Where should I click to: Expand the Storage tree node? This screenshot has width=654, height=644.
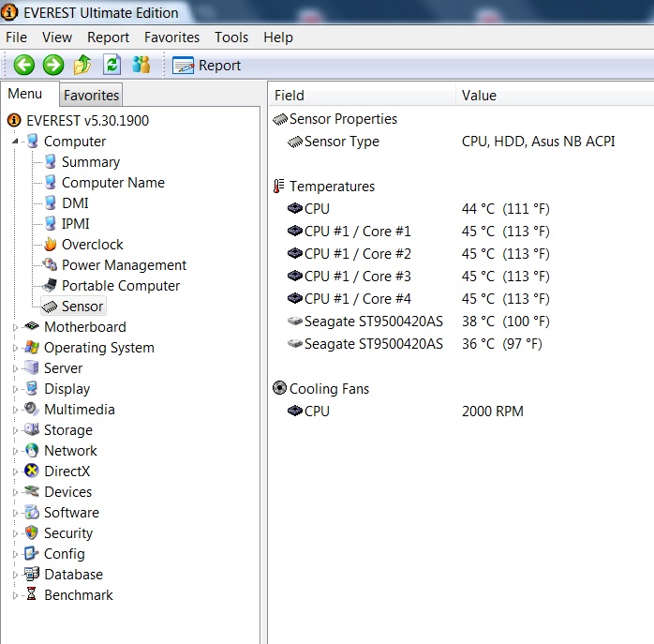point(15,430)
